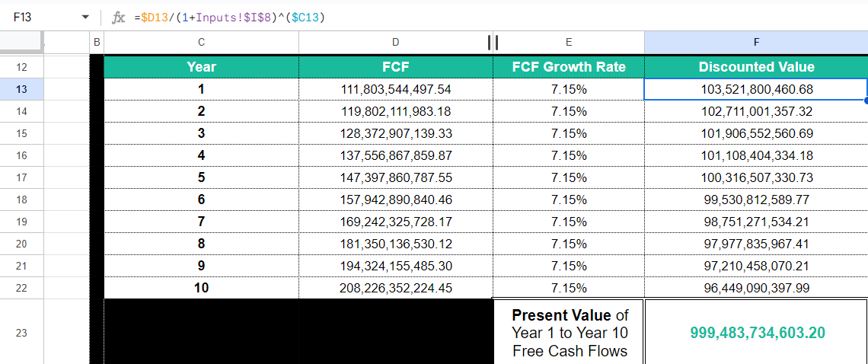The height and width of the screenshot is (364, 868).
Task: Select the total 999,483,734,603.20 cell
Action: click(757, 333)
